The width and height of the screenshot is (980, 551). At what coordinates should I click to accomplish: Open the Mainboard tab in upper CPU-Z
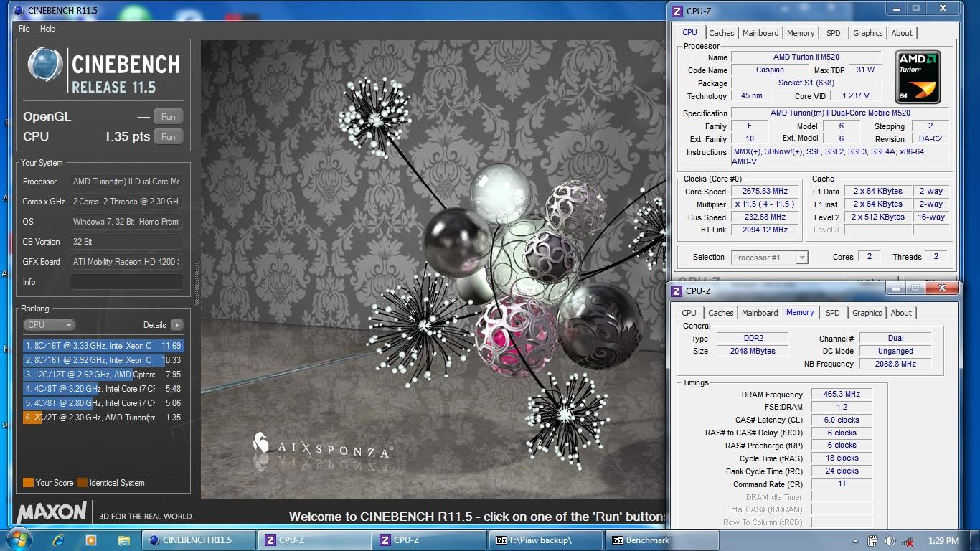[760, 33]
